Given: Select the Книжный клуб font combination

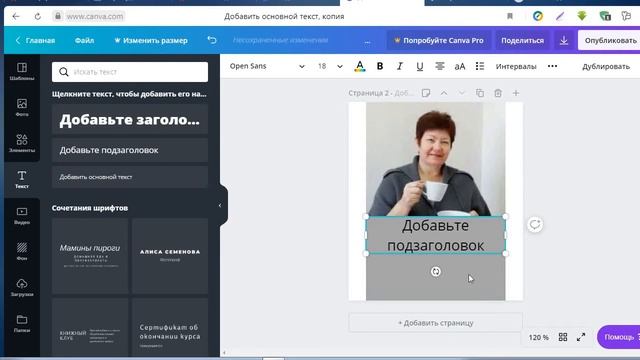Looking at the screenshot, I should [90, 327].
